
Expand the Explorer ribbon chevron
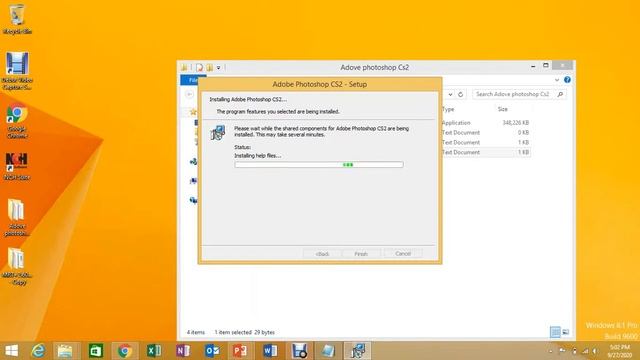[x=557, y=80]
